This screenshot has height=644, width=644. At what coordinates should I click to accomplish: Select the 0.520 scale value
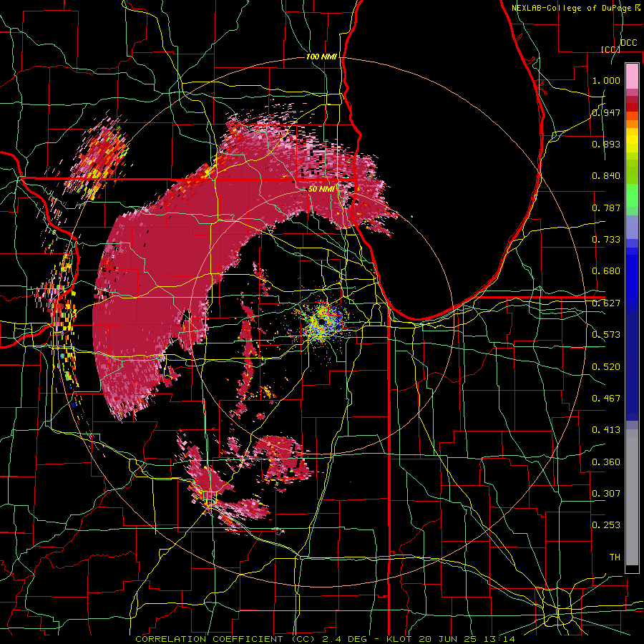606,367
